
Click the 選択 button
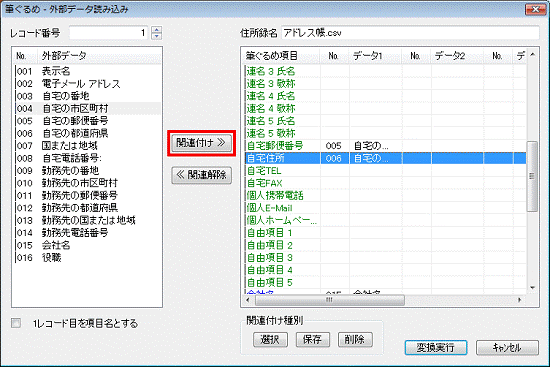click(x=270, y=339)
